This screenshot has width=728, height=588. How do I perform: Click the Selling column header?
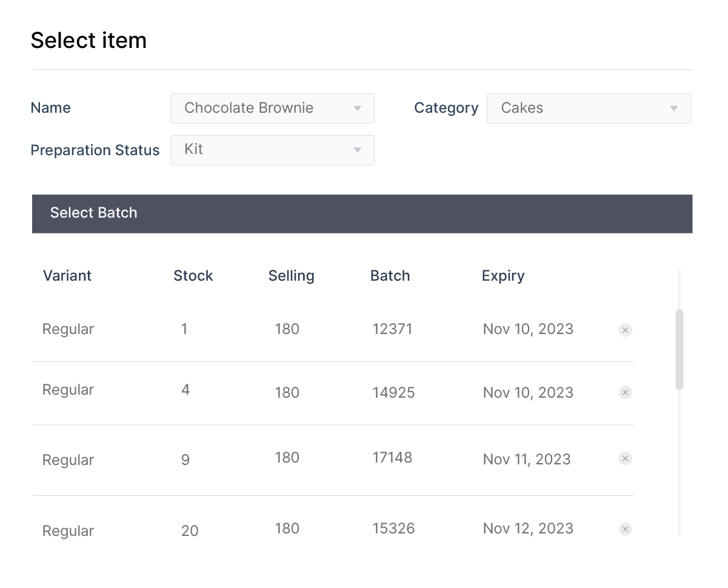pyautogui.click(x=291, y=276)
